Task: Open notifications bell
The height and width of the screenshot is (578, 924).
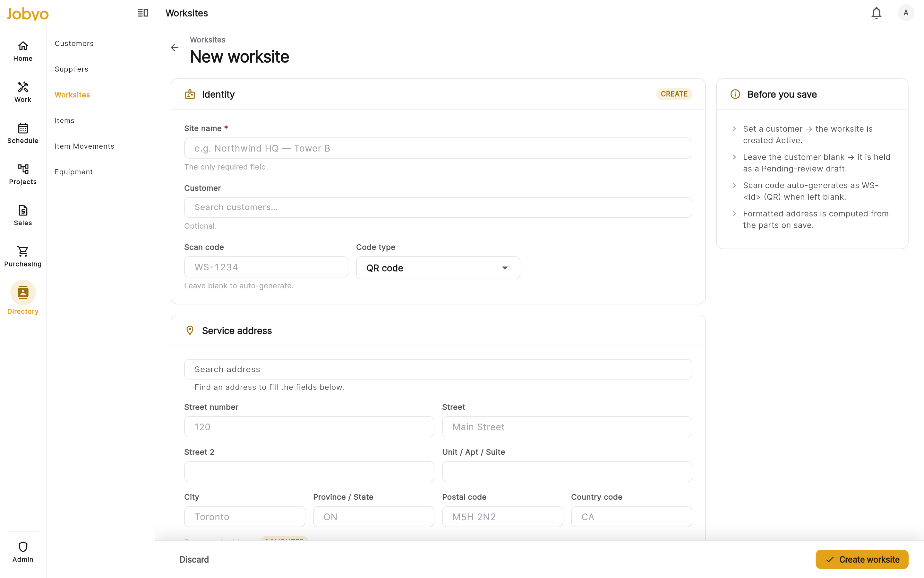Action: [x=876, y=13]
